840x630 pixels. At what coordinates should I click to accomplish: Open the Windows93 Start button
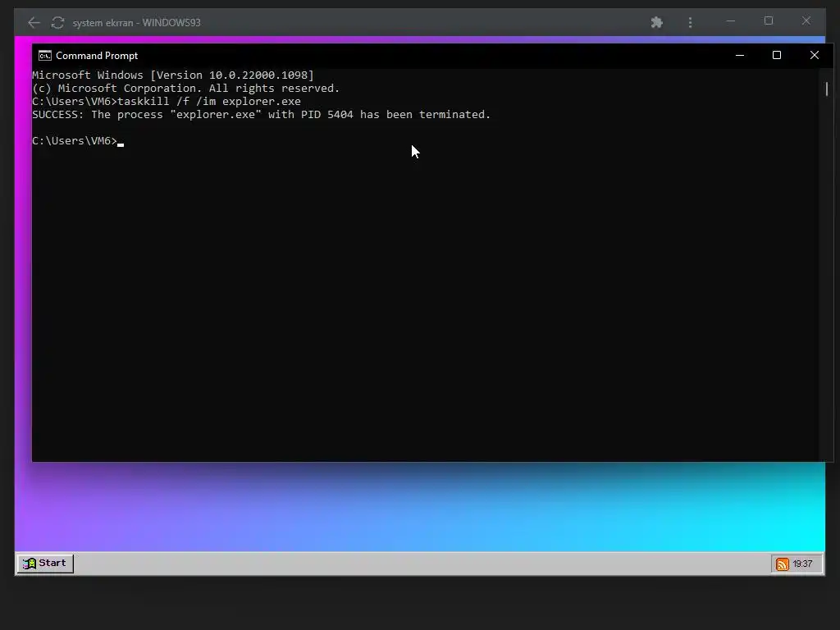45,563
